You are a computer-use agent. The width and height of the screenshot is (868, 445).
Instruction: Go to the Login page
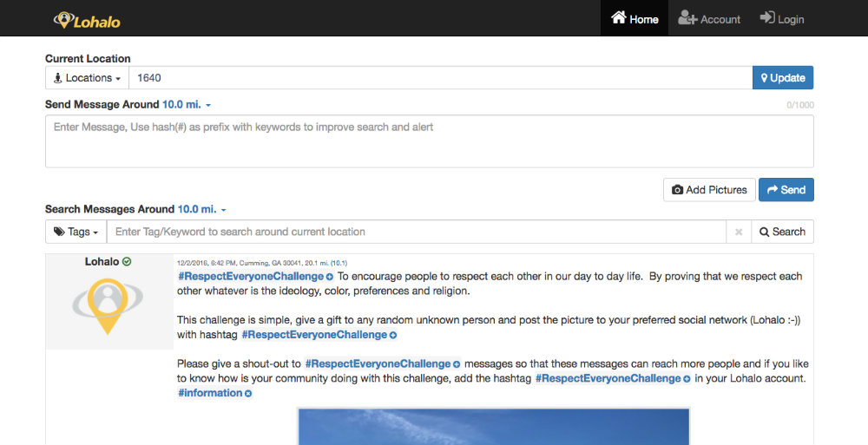[782, 19]
